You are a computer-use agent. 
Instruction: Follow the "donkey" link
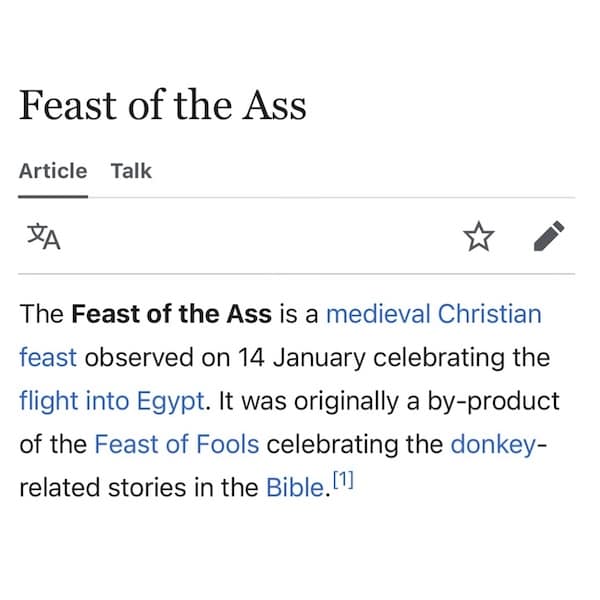494,444
